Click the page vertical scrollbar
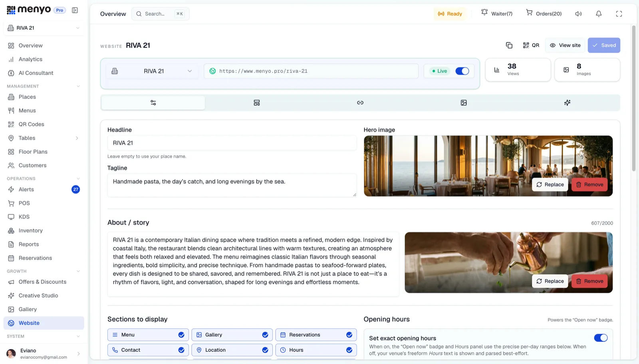The height and width of the screenshot is (364, 639). click(x=634, y=99)
